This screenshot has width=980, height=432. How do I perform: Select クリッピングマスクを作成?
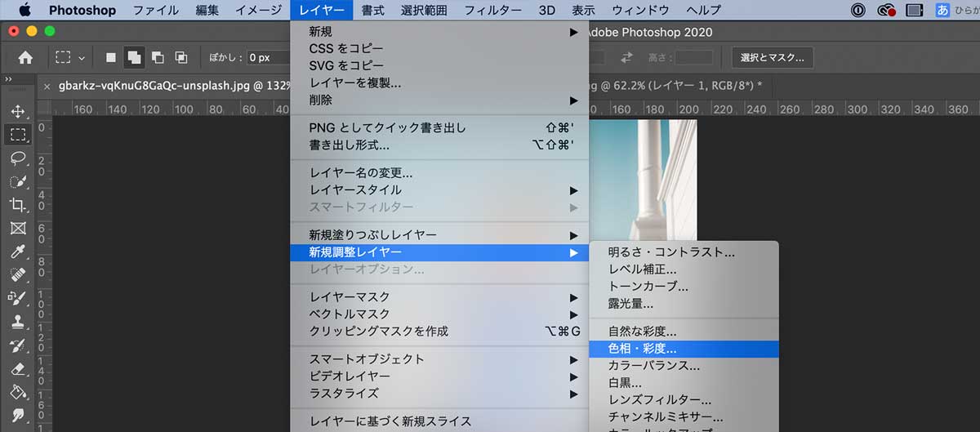[439, 332]
